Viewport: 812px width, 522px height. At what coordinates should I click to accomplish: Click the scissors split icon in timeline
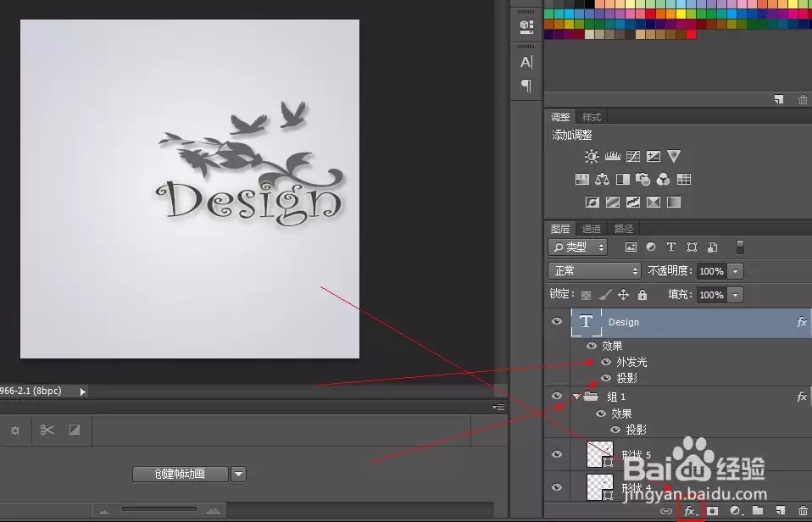[x=47, y=430]
